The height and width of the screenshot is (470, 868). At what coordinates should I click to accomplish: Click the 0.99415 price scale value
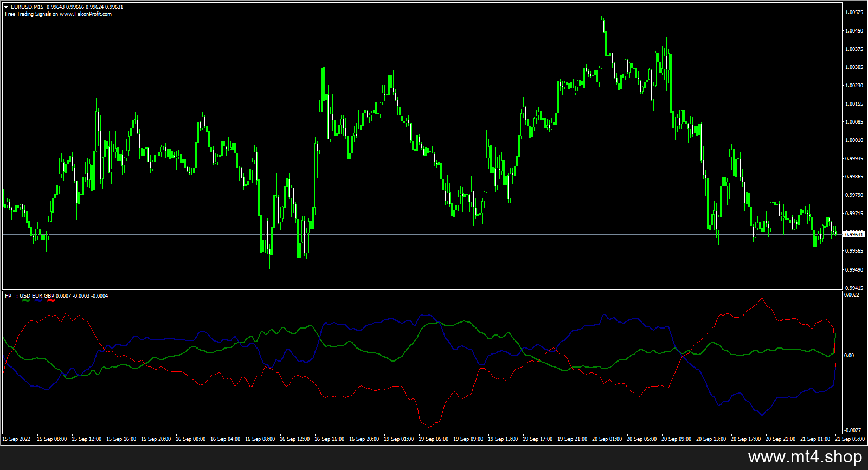click(x=854, y=288)
